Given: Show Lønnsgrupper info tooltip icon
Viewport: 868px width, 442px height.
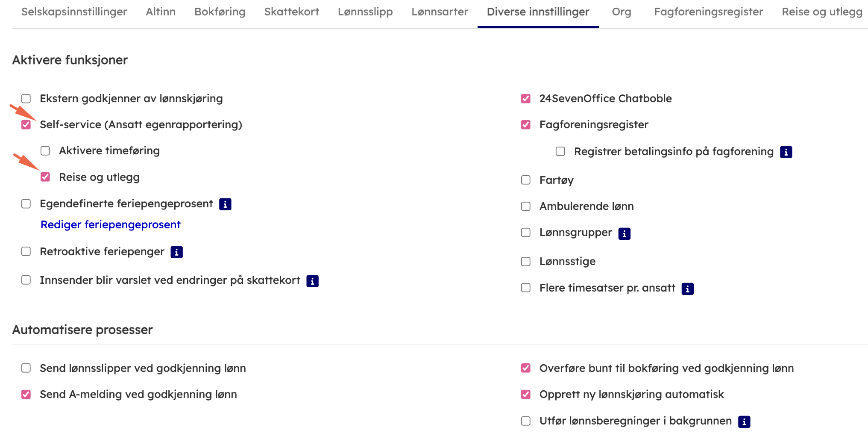Looking at the screenshot, I should (624, 233).
